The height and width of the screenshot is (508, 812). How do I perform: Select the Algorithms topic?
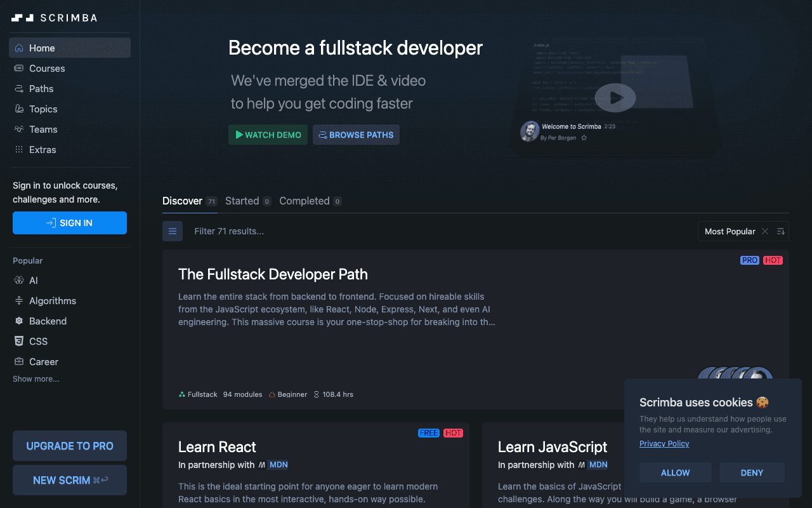(x=70, y=300)
